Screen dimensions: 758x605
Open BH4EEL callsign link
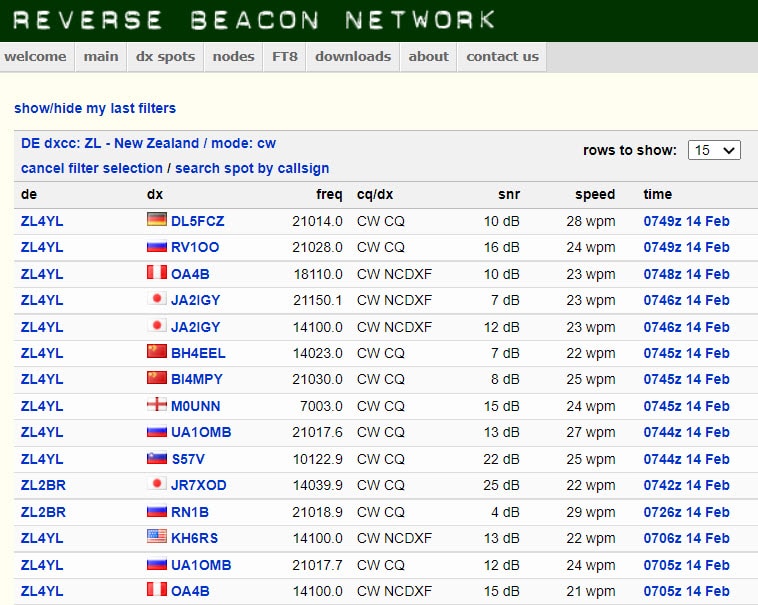[x=198, y=353]
